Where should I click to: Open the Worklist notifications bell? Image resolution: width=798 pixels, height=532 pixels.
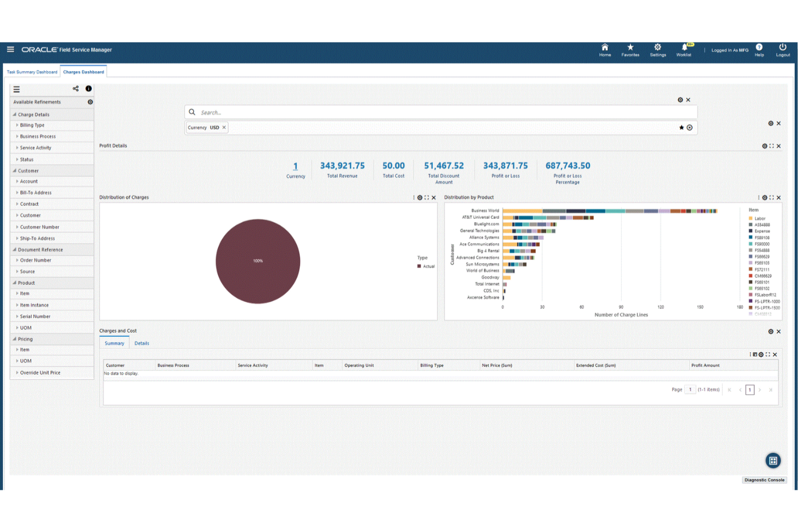click(x=684, y=49)
